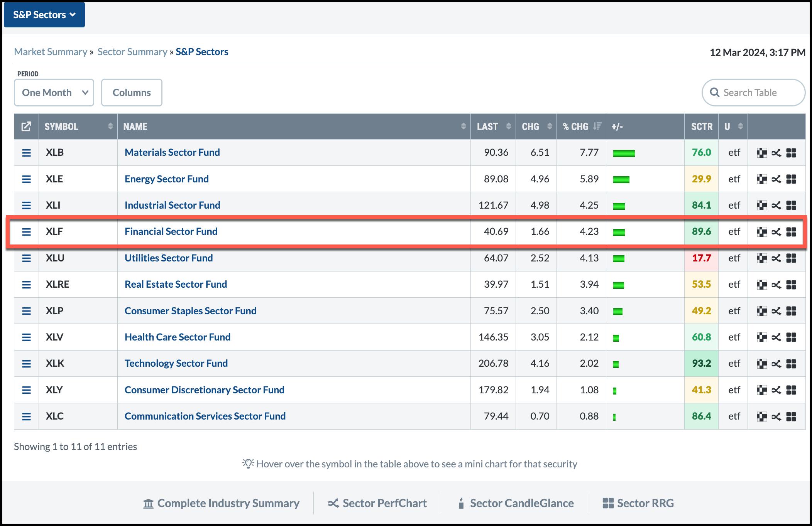Open the RRG grid icon for XLK
Image resolution: width=812 pixels, height=526 pixels.
coord(791,364)
